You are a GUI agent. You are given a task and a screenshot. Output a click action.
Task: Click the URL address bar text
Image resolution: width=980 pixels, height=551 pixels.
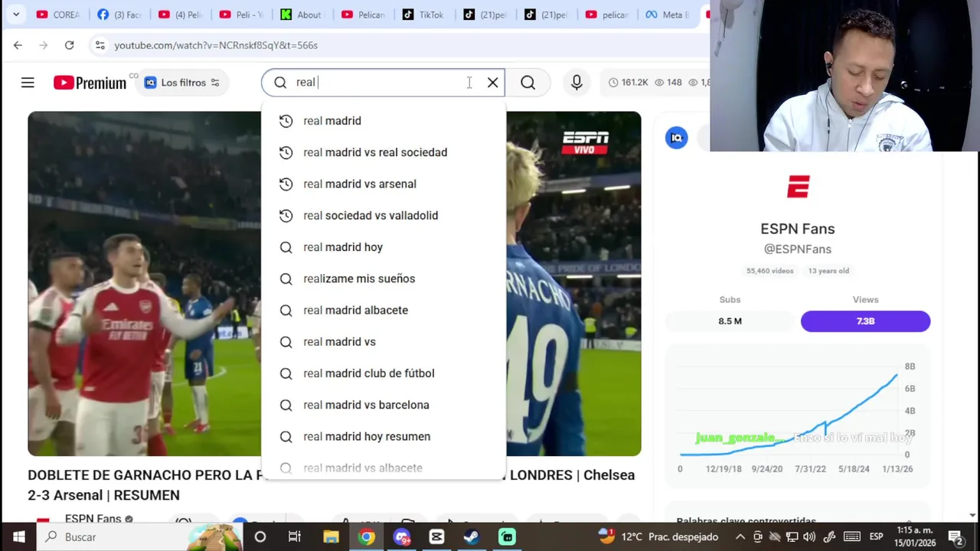tap(216, 45)
